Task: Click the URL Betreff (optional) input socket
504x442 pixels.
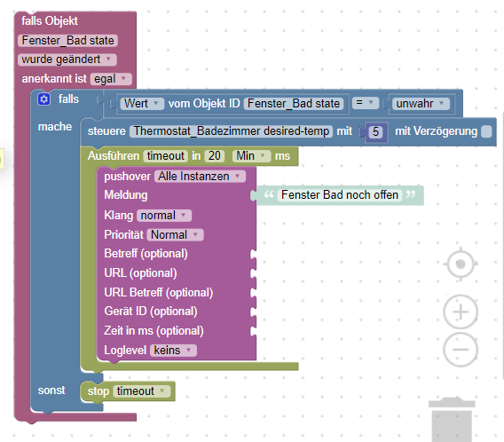Action: (253, 293)
